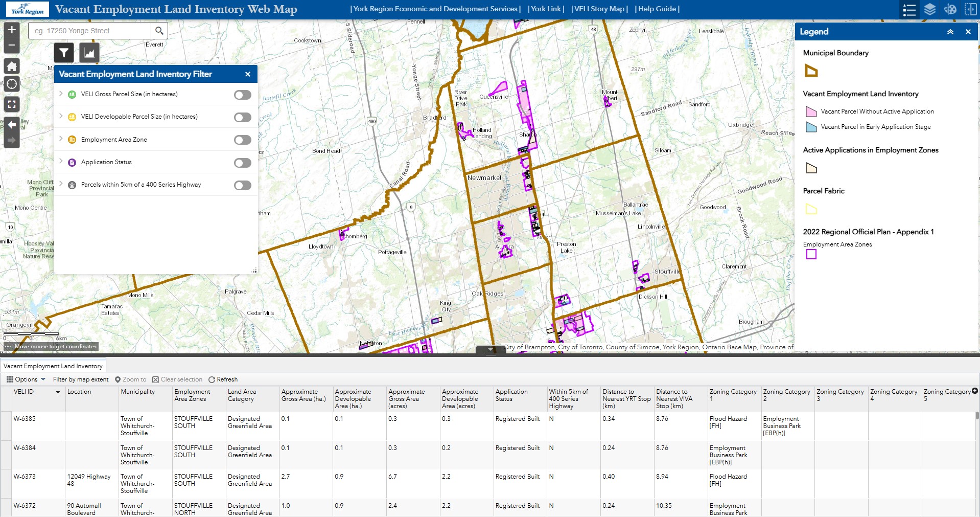Click Employment Area Zones column header
980x517 pixels.
198,399
